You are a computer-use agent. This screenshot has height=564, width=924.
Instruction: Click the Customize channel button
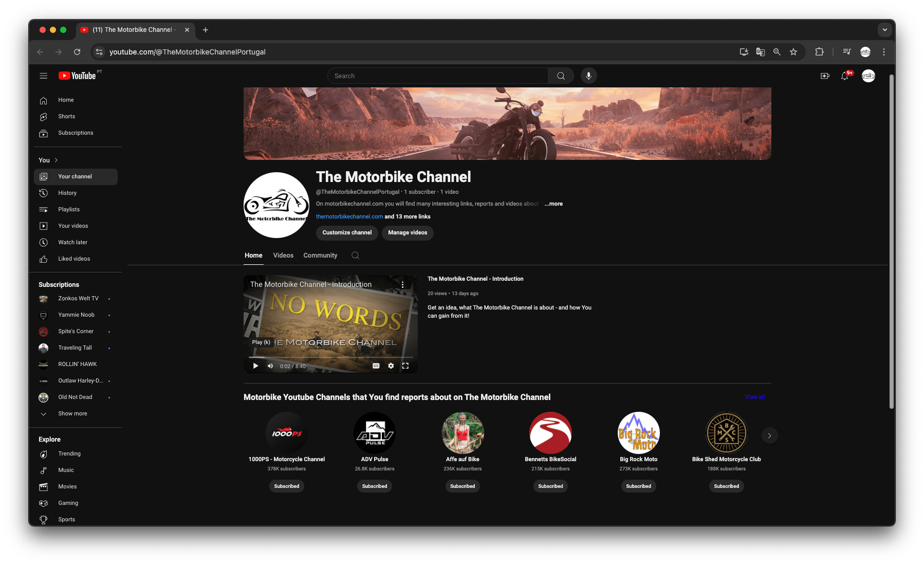click(x=347, y=233)
